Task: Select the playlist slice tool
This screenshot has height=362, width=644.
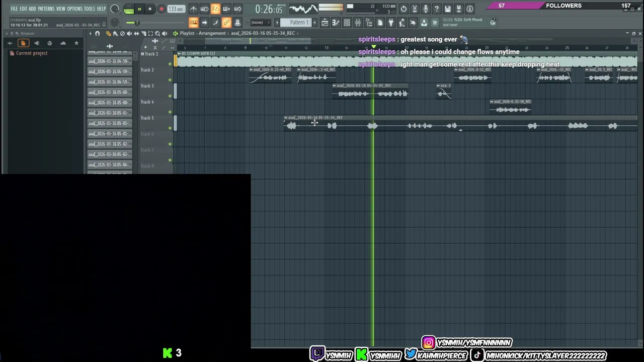Action: (x=143, y=33)
